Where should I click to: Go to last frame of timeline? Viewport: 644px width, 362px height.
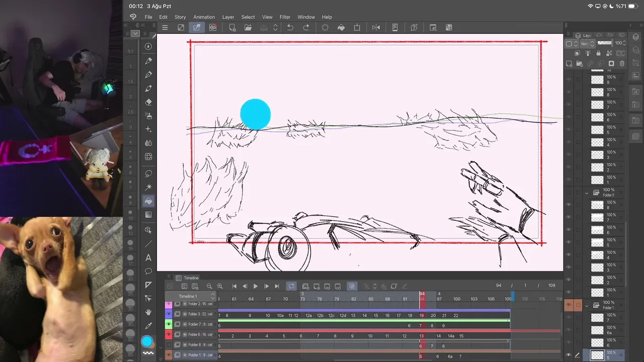click(277, 286)
